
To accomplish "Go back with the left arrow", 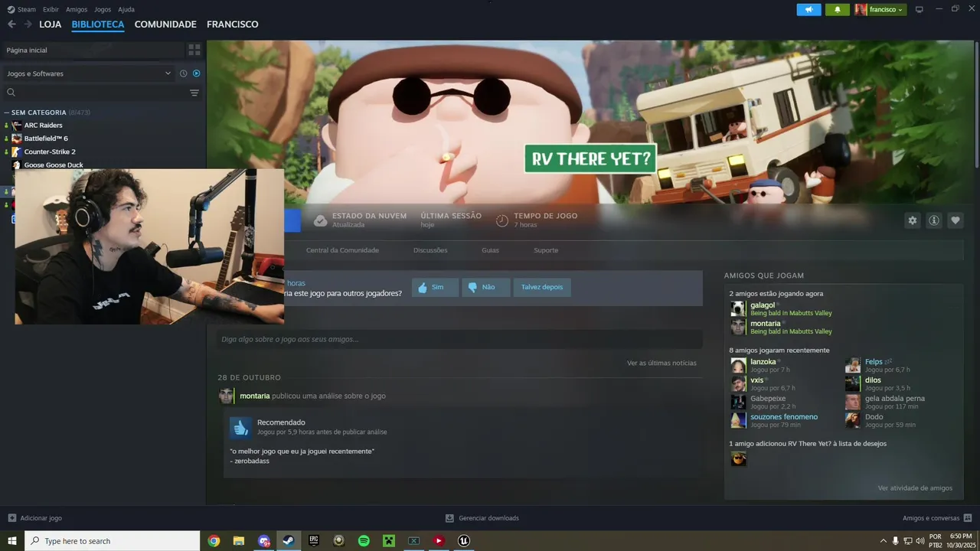I will (x=11, y=24).
